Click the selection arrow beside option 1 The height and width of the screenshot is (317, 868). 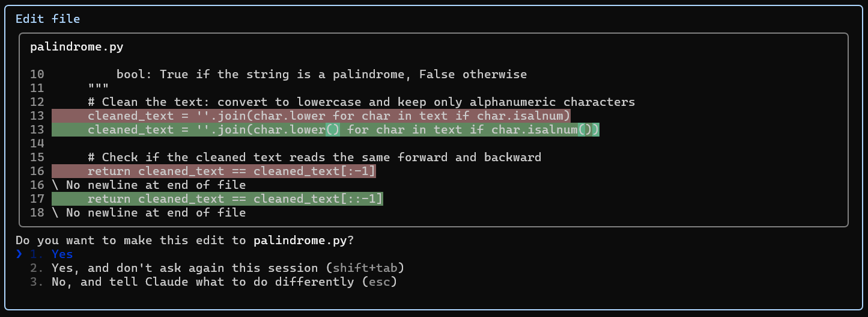(x=19, y=254)
